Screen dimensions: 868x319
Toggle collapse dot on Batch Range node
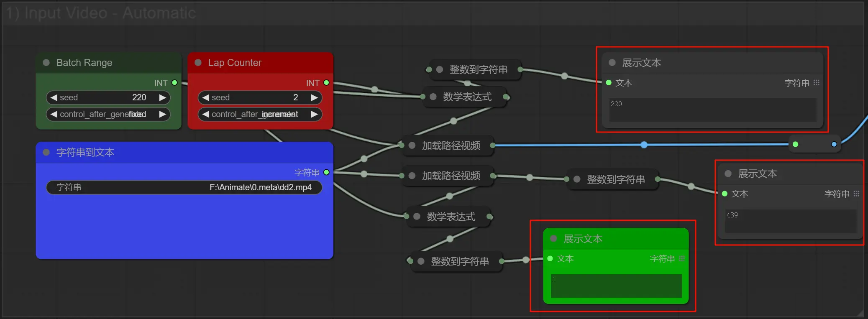(x=46, y=63)
